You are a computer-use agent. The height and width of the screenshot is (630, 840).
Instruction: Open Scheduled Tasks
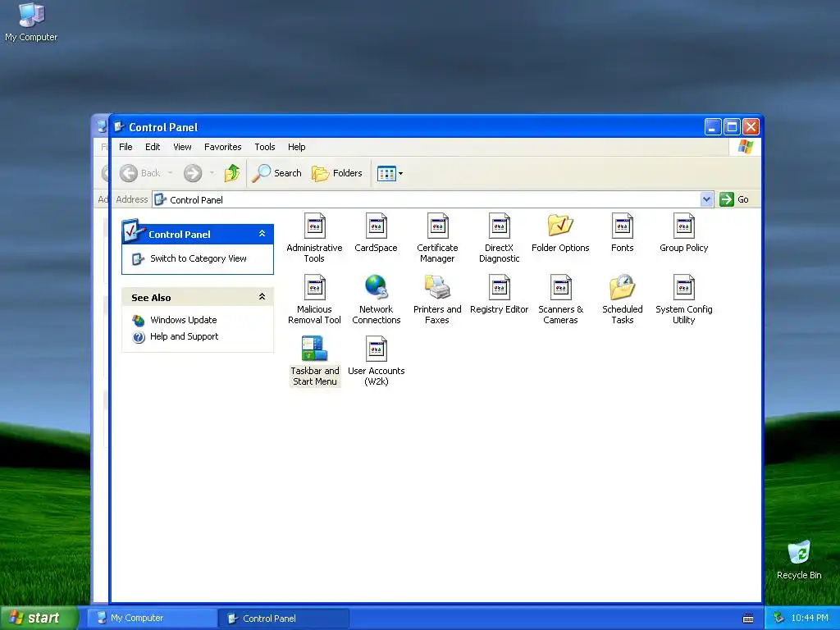pos(622,299)
